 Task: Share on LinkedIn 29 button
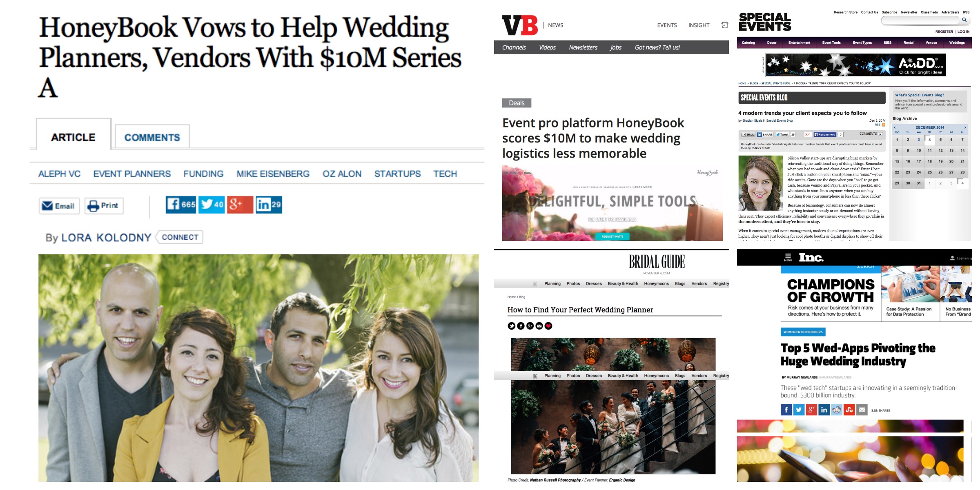(x=269, y=205)
